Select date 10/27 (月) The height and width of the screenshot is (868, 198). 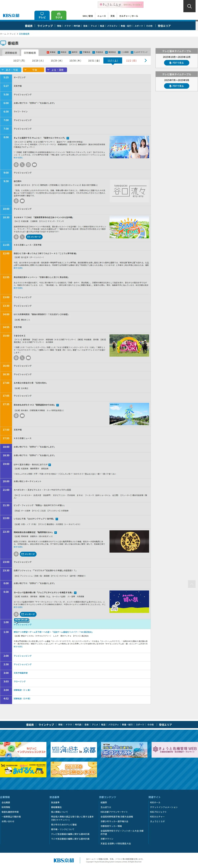coord(19,61)
